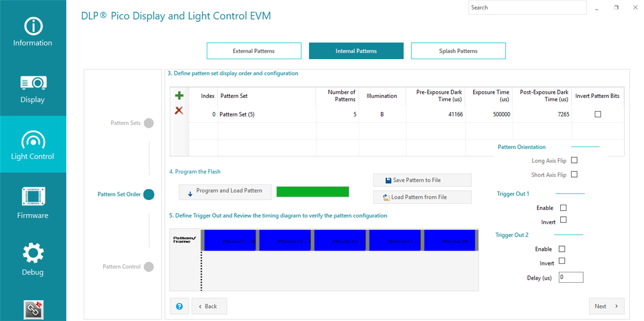Viewport: 644px width, 321px height.
Task: Click Save Pattern to File
Action: [423, 180]
